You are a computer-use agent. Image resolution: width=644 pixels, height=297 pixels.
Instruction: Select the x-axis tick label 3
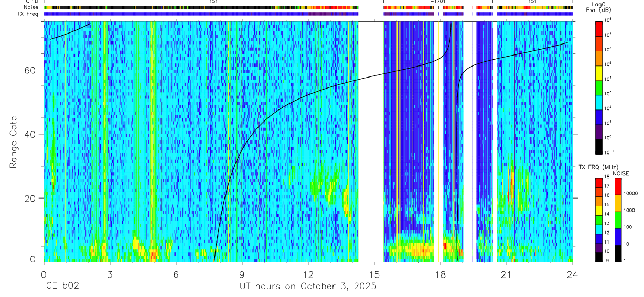click(x=110, y=274)
